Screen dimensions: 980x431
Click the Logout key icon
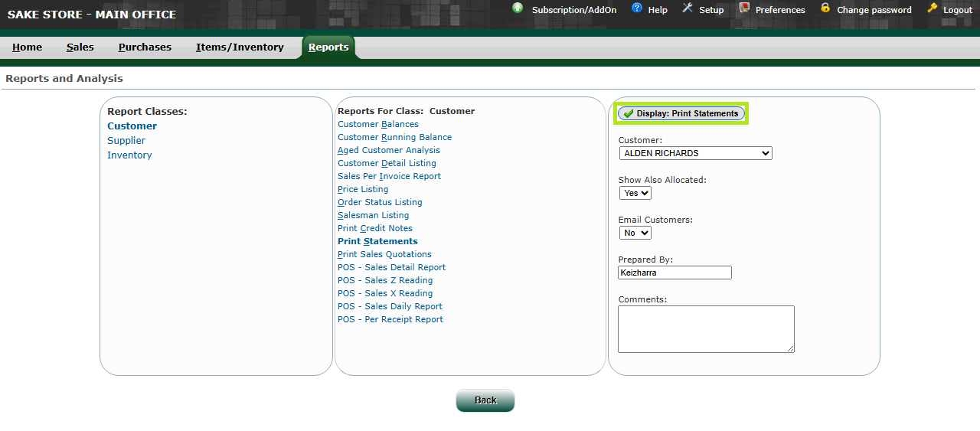click(x=932, y=8)
